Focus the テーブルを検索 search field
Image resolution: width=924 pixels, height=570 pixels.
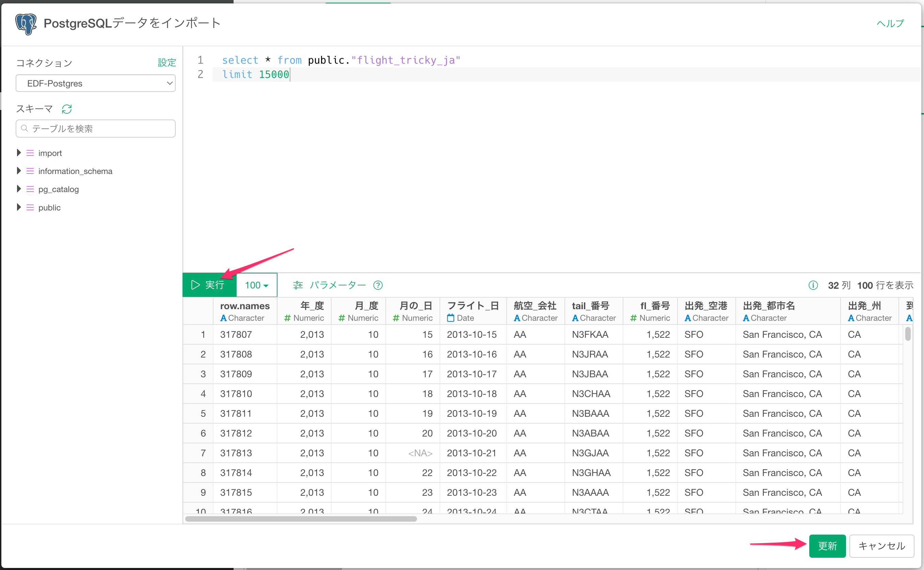coord(96,129)
